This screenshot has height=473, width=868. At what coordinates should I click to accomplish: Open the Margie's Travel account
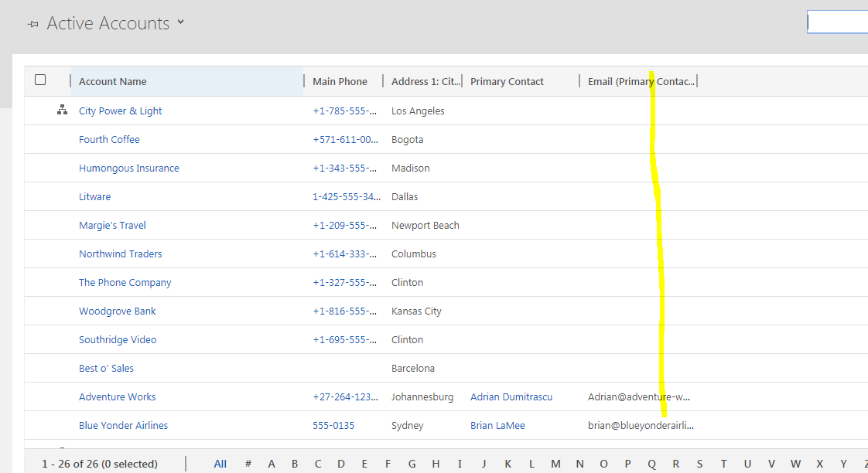[x=112, y=225]
